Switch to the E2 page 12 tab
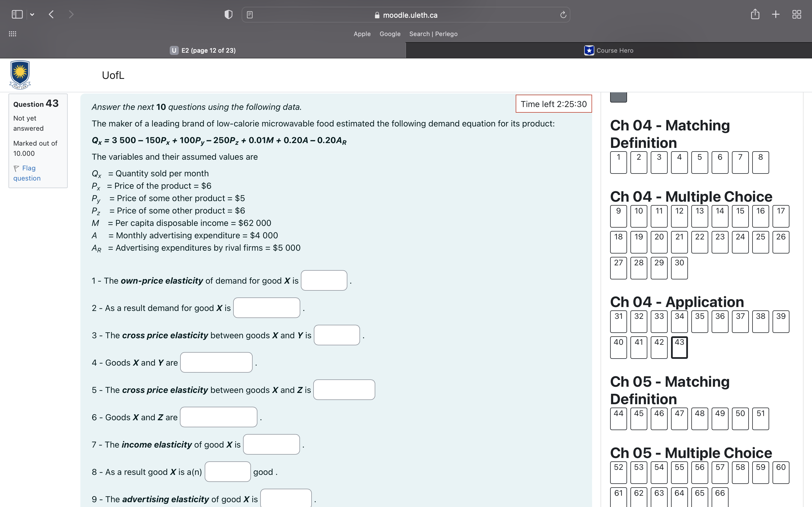 203,50
